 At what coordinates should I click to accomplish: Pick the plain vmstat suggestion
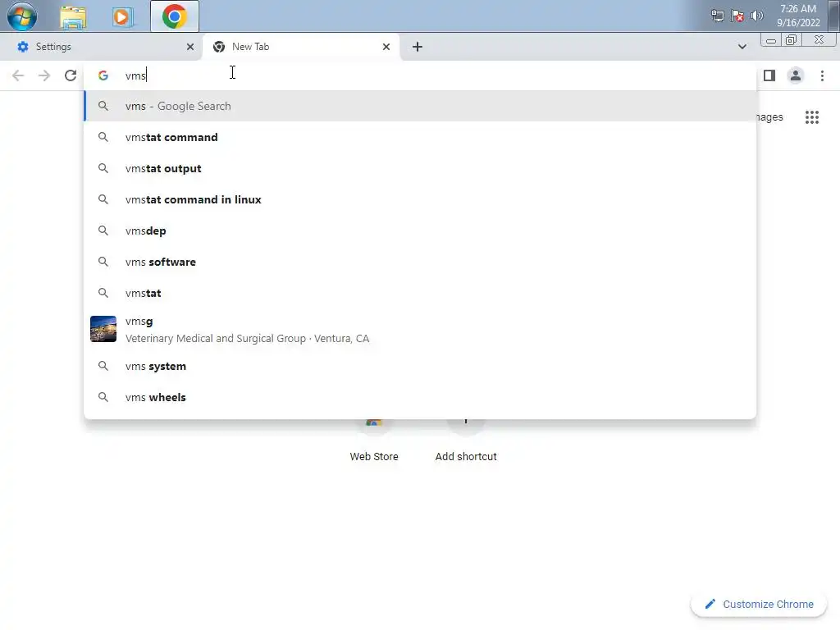coord(420,293)
